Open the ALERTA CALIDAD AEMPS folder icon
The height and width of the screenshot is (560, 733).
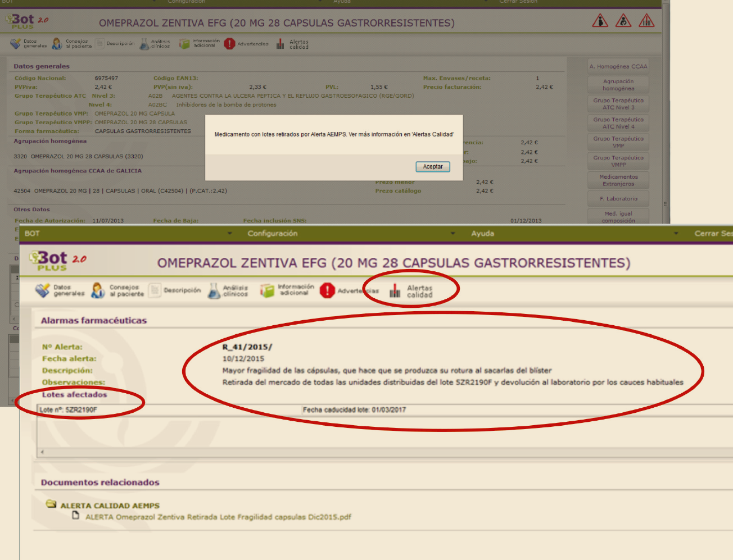click(51, 504)
